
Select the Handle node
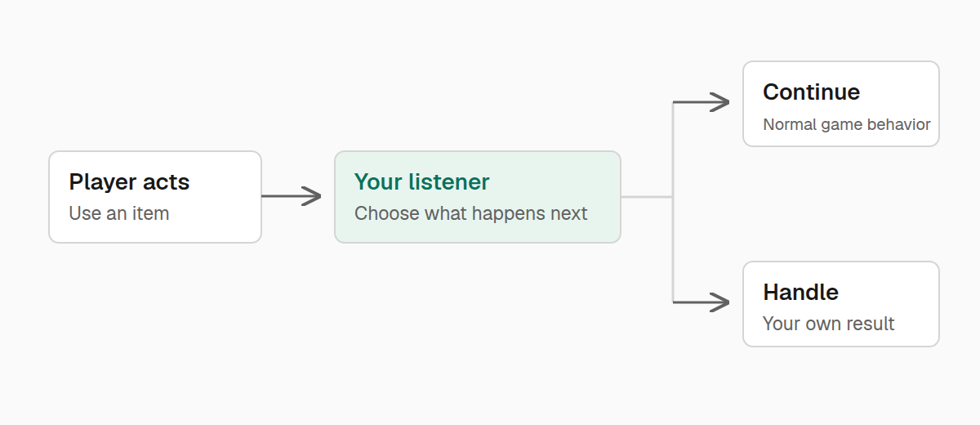tap(841, 304)
